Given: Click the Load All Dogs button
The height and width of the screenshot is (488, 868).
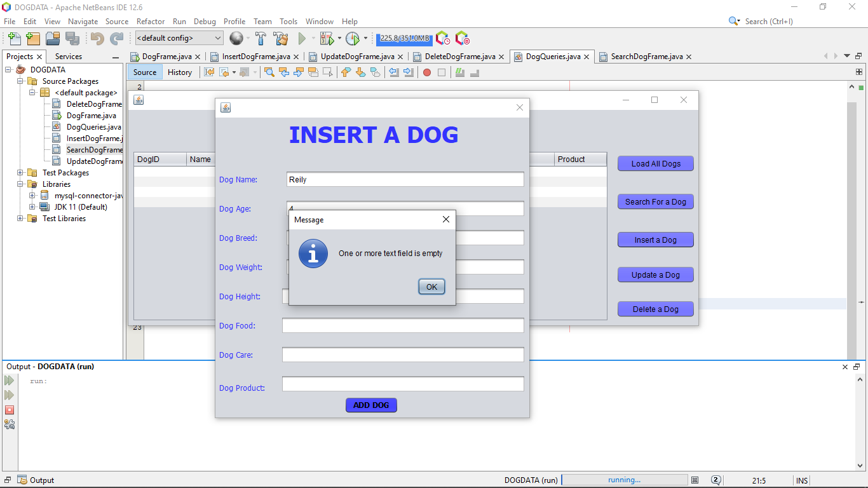Looking at the screenshot, I should 655,163.
